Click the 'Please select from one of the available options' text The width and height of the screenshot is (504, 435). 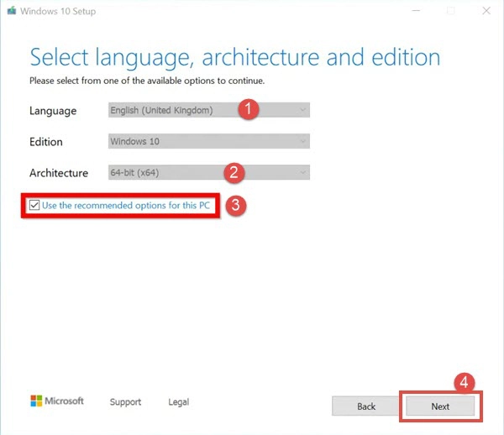click(147, 81)
